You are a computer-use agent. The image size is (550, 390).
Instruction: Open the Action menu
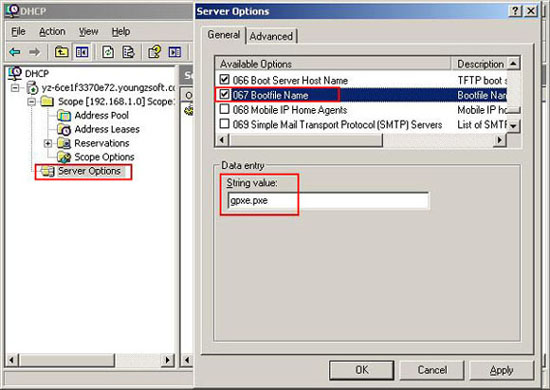[52, 32]
